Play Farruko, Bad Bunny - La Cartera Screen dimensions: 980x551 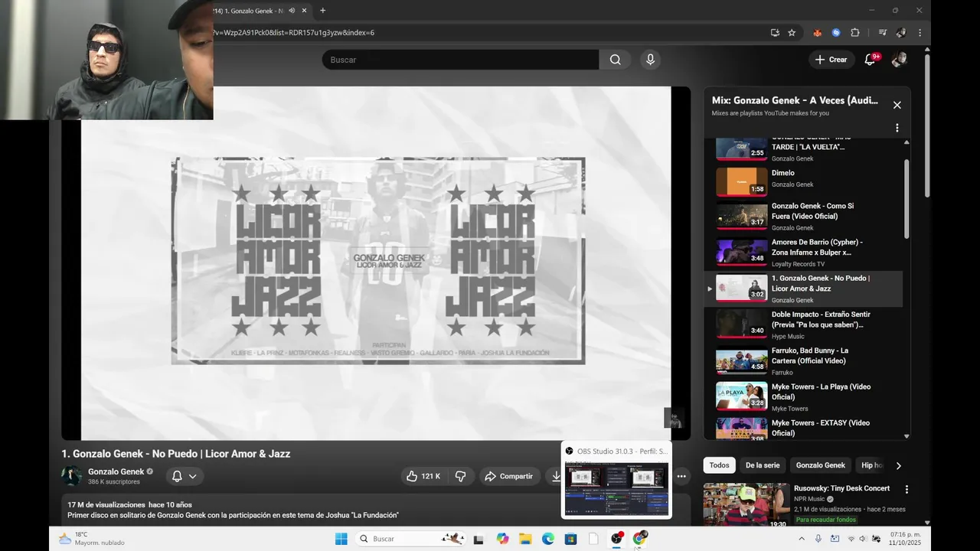(804, 361)
